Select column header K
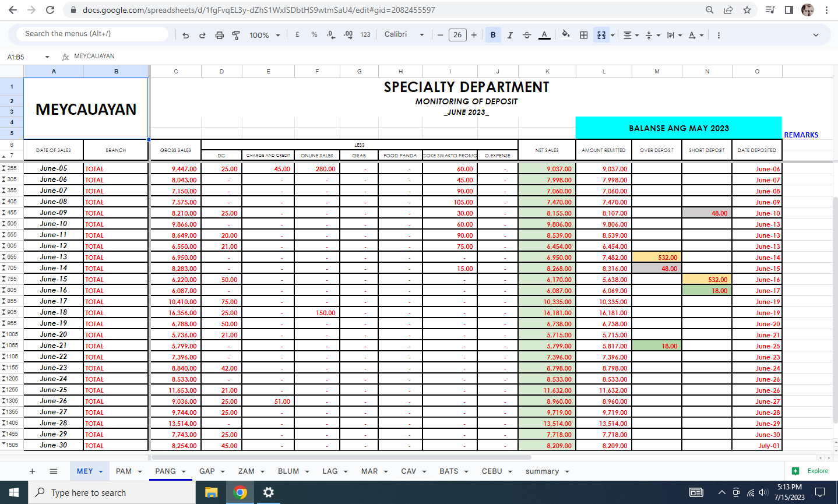The width and height of the screenshot is (838, 504). click(x=547, y=72)
